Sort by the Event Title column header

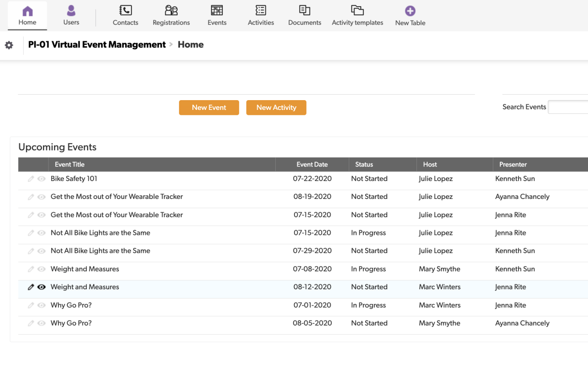[69, 165]
